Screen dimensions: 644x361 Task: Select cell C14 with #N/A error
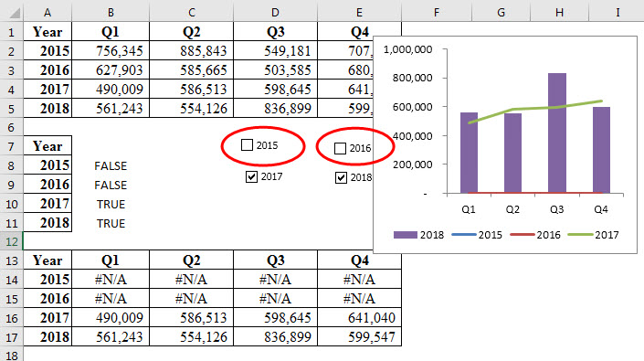coord(192,280)
